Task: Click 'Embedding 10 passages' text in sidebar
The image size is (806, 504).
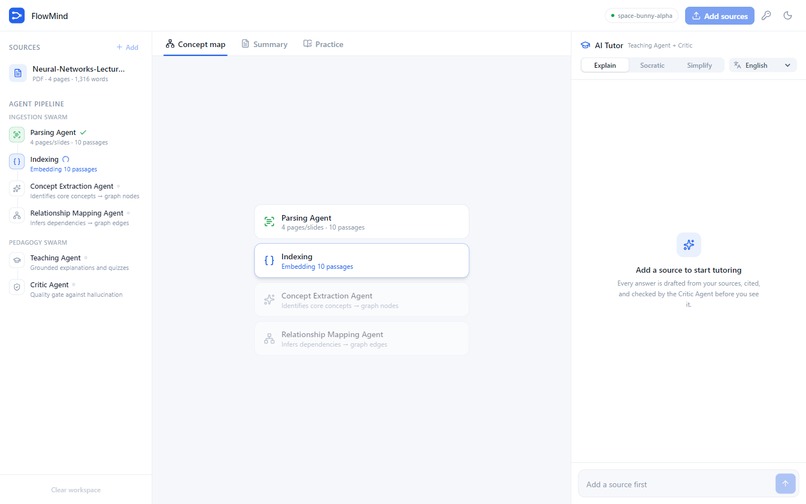Action: [x=63, y=169]
